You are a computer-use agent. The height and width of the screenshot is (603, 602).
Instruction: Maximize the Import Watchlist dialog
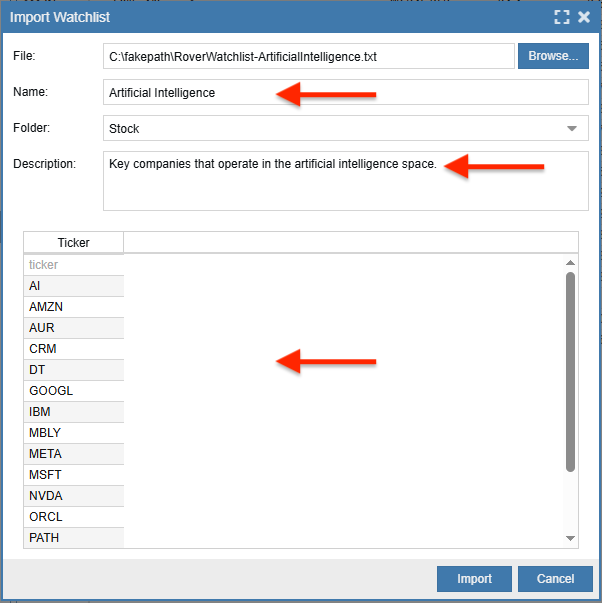click(562, 17)
